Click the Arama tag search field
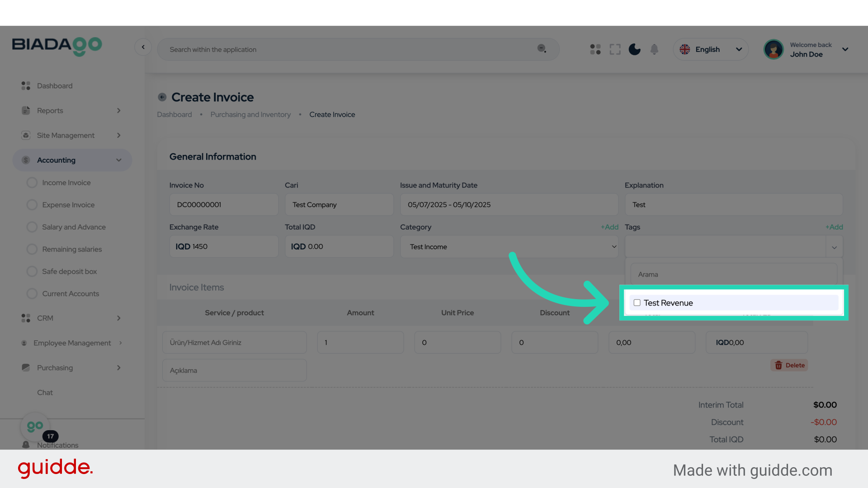The height and width of the screenshot is (488, 868). point(733,274)
